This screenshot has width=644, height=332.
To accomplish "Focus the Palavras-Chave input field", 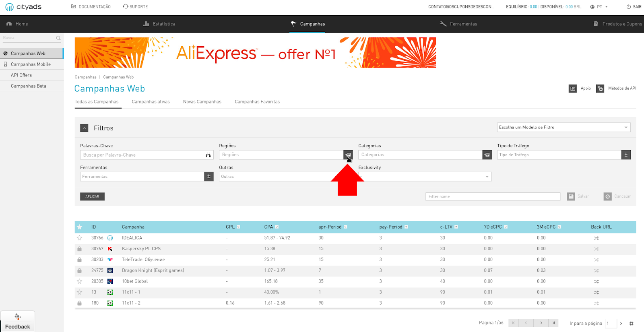I will [147, 155].
